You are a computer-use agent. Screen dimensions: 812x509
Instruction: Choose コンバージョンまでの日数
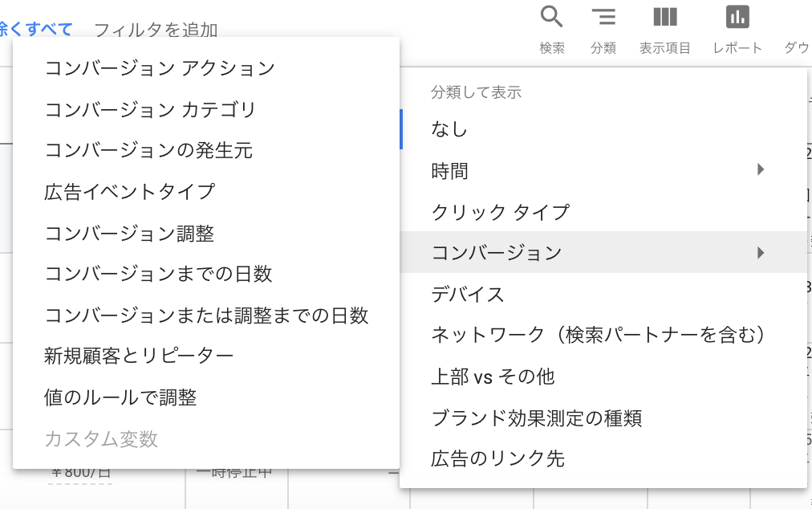click(x=156, y=273)
